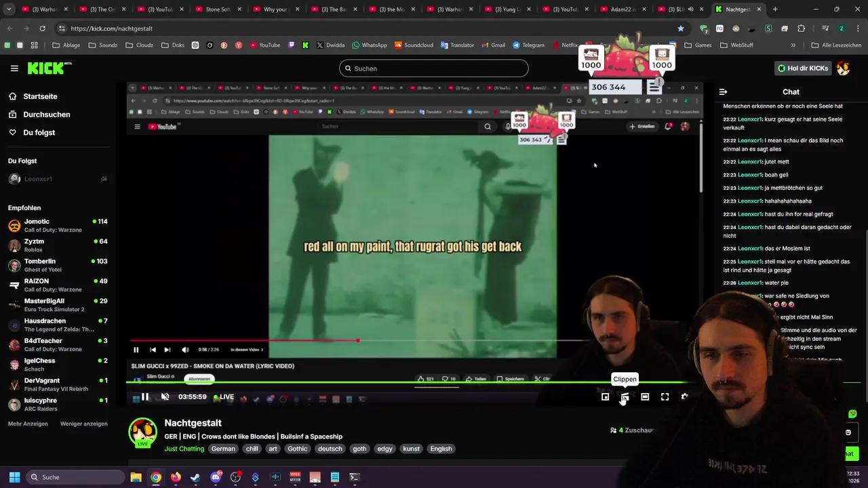Open recommended channel Zyztm
Screen dimensions: 868x488
pyautogui.click(x=58, y=245)
